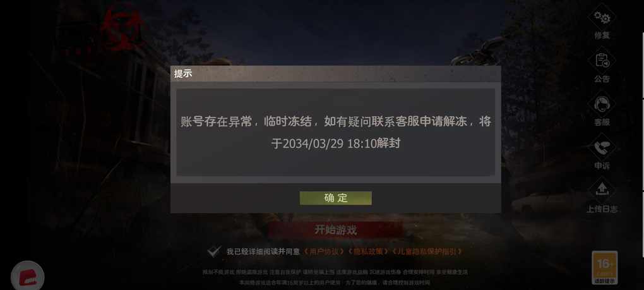Tap the 16+ age rating badge

point(605,267)
